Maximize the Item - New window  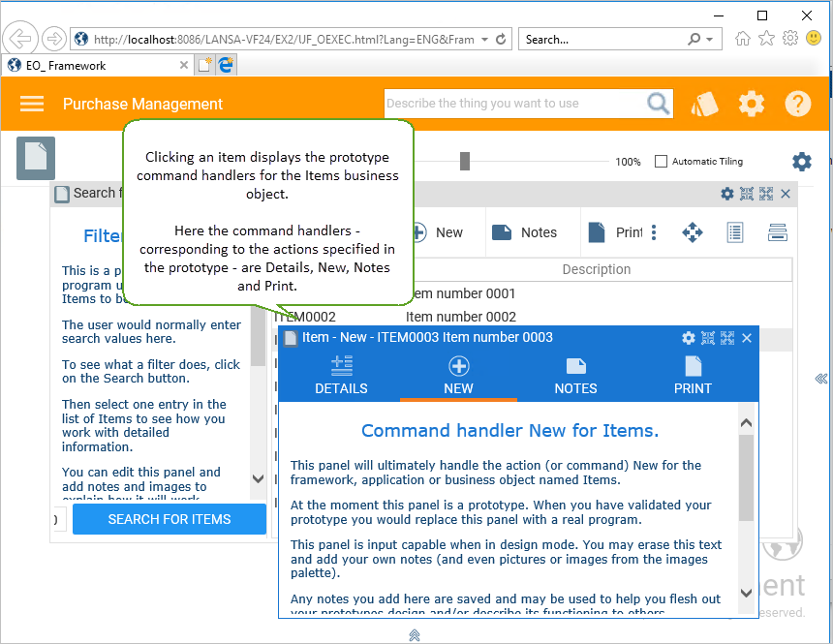click(x=727, y=338)
